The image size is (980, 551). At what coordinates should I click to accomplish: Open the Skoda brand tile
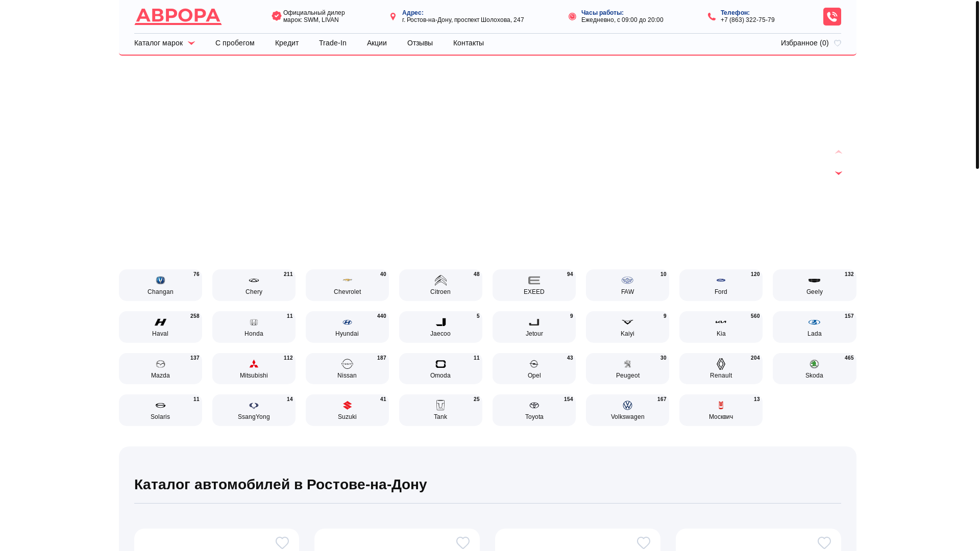coord(815,368)
